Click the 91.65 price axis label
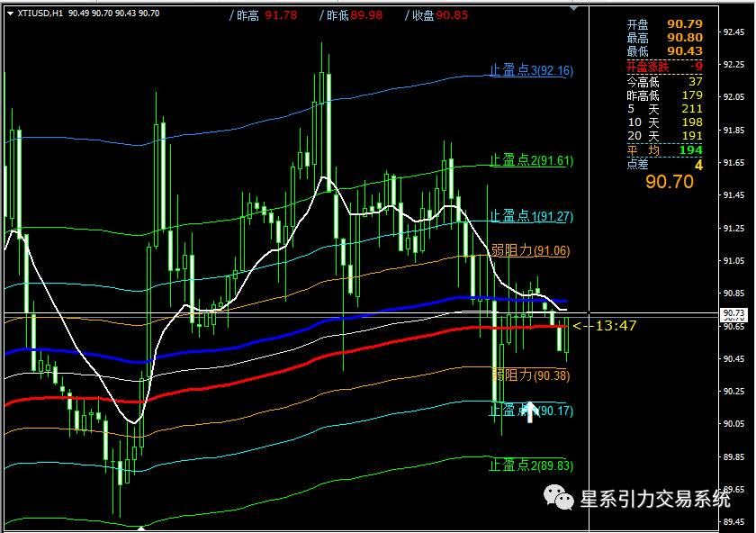756x533 pixels. pyautogui.click(x=733, y=163)
